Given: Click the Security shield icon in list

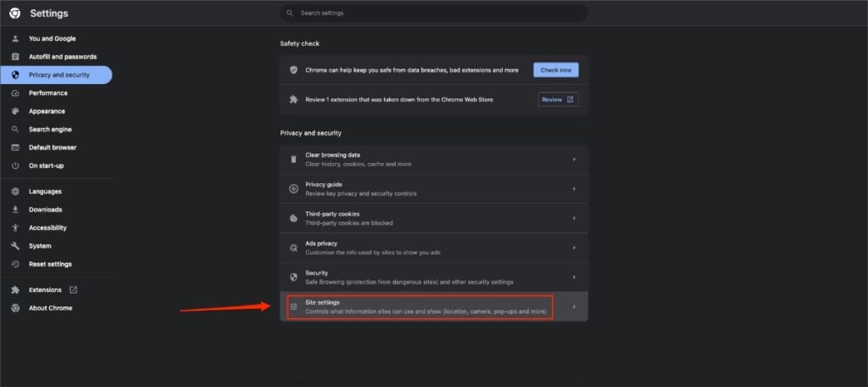Looking at the screenshot, I should click(x=294, y=278).
